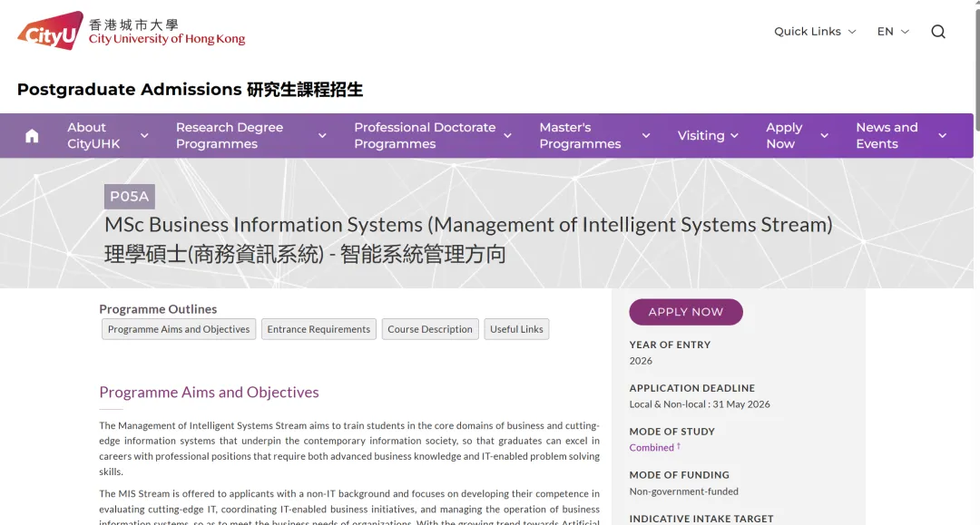
Task: Open the Visiting menu
Action: pos(708,136)
